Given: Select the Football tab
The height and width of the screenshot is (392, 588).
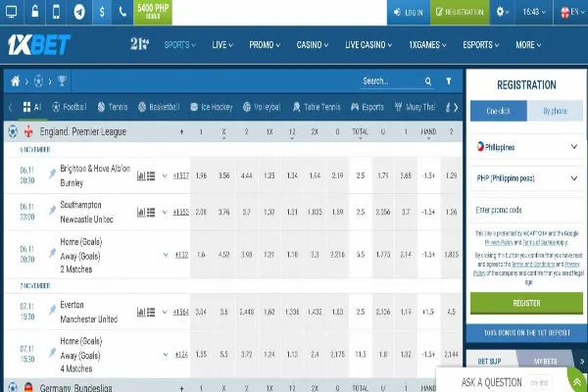Looking at the screenshot, I should click(70, 107).
